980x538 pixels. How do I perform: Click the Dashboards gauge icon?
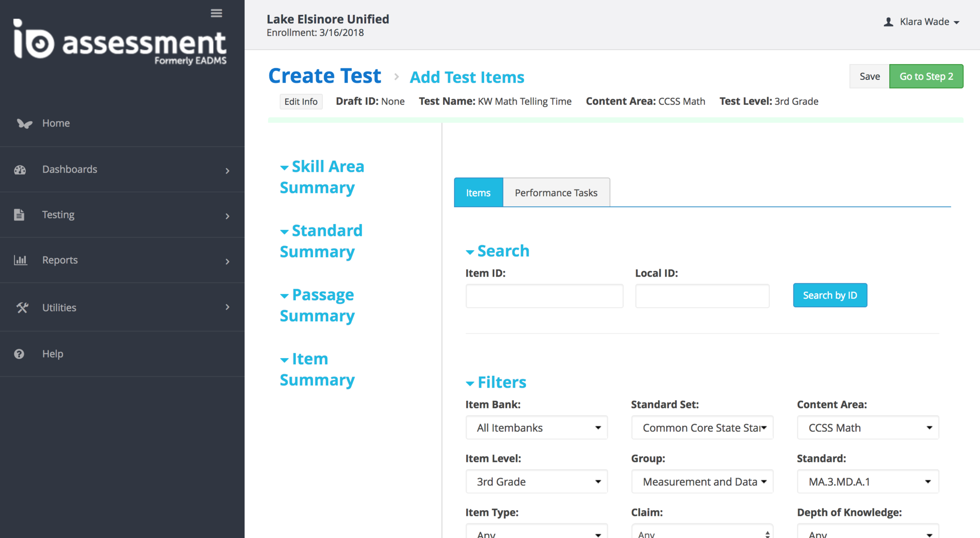coord(20,170)
